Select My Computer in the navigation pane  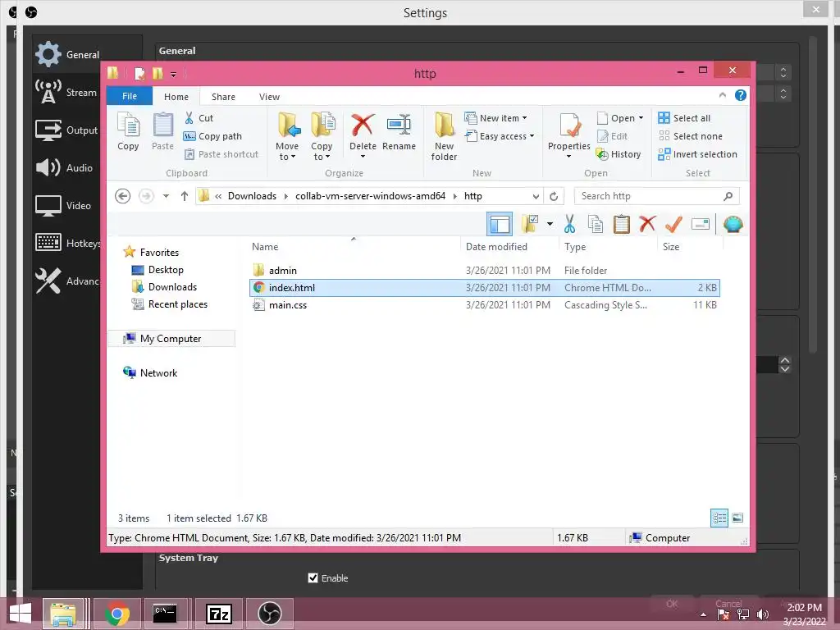pos(171,339)
